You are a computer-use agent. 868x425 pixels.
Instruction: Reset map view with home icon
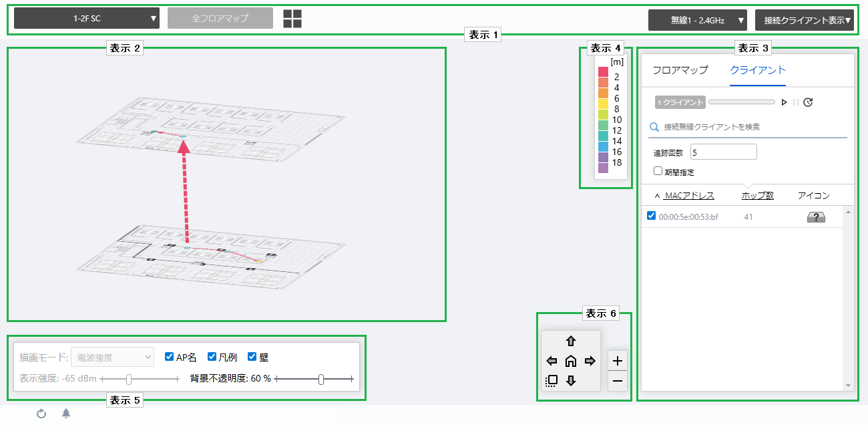click(571, 362)
